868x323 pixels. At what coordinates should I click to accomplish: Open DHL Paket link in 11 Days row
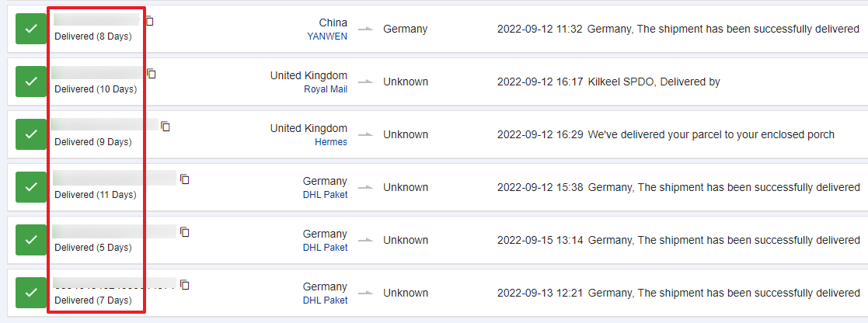[x=325, y=195]
